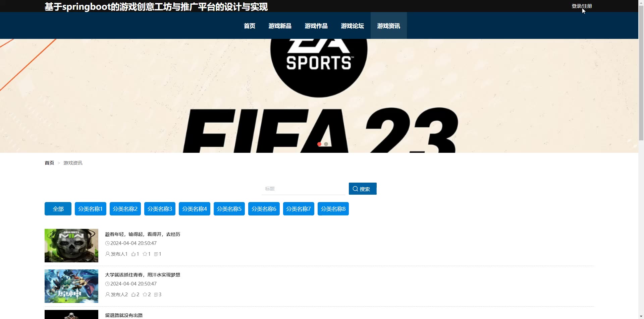
Task: Go to the 首页 navigation tab
Action: [x=250, y=26]
